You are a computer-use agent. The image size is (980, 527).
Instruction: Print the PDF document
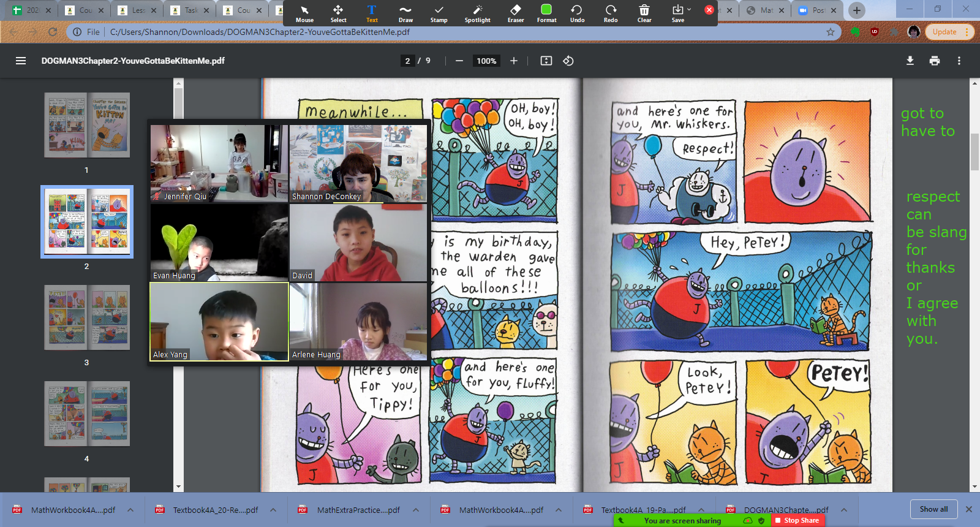pyautogui.click(x=935, y=61)
